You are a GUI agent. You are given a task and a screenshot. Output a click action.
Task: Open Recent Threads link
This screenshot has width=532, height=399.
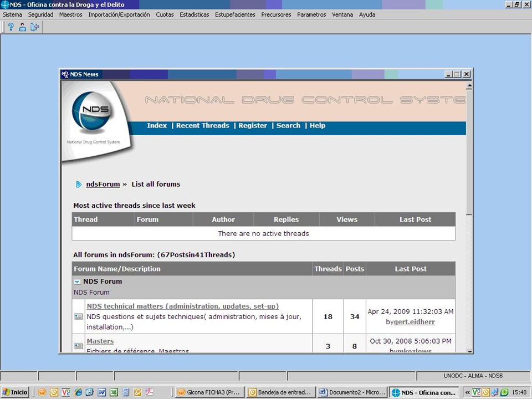pos(203,126)
